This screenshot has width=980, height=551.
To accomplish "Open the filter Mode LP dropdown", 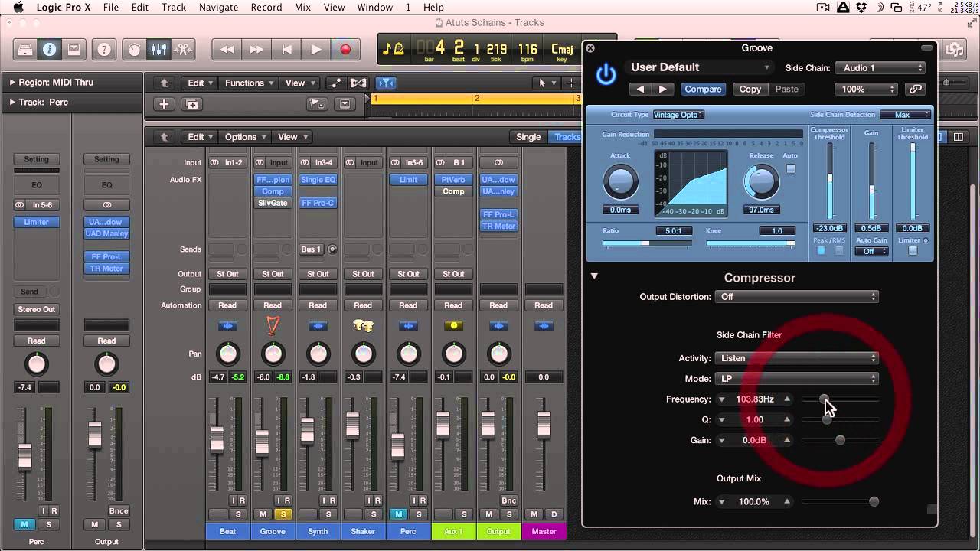I will tap(796, 379).
